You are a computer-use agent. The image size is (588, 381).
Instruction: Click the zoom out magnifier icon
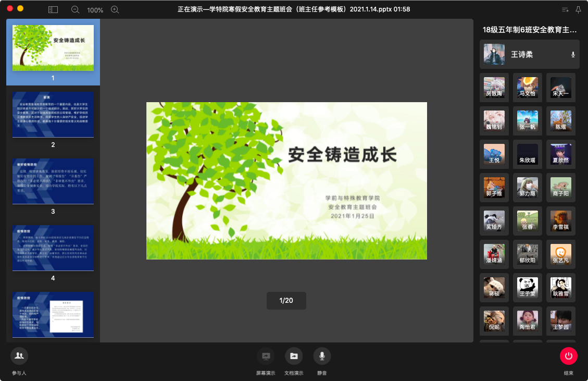pos(75,9)
